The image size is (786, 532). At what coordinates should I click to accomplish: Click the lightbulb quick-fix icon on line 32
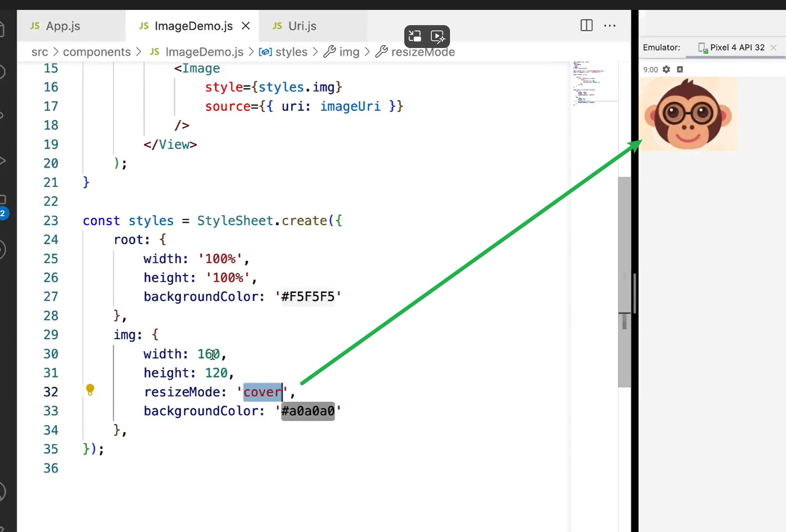coord(90,390)
